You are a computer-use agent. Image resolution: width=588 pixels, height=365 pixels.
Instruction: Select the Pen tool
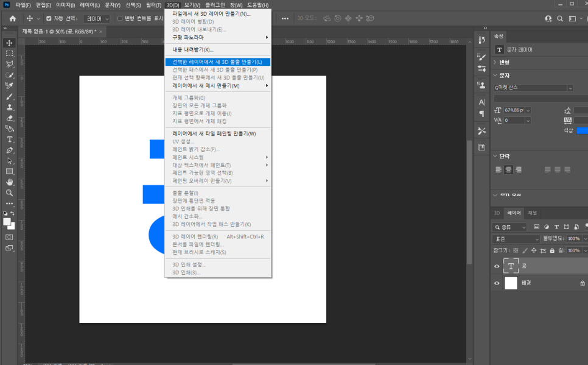tap(9, 151)
